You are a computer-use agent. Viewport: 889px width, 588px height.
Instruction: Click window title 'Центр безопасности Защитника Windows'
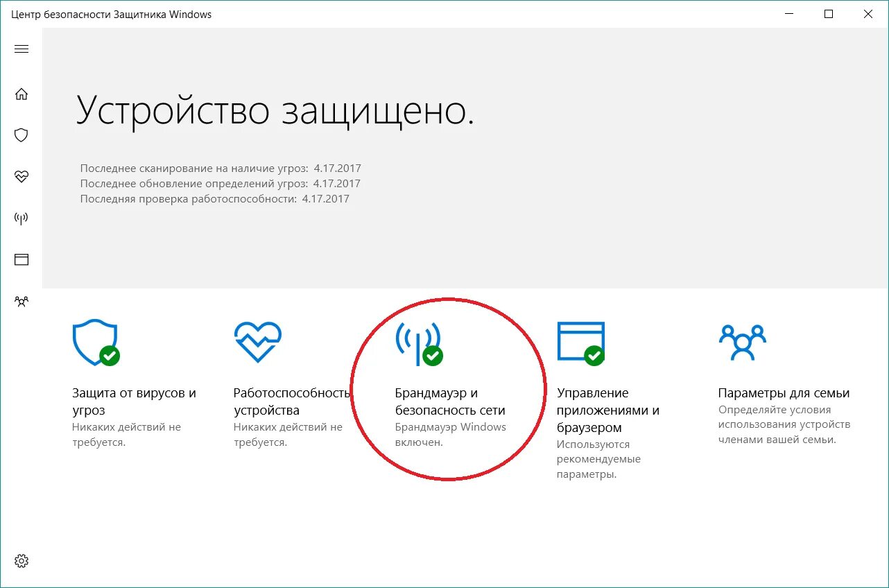click(x=112, y=15)
